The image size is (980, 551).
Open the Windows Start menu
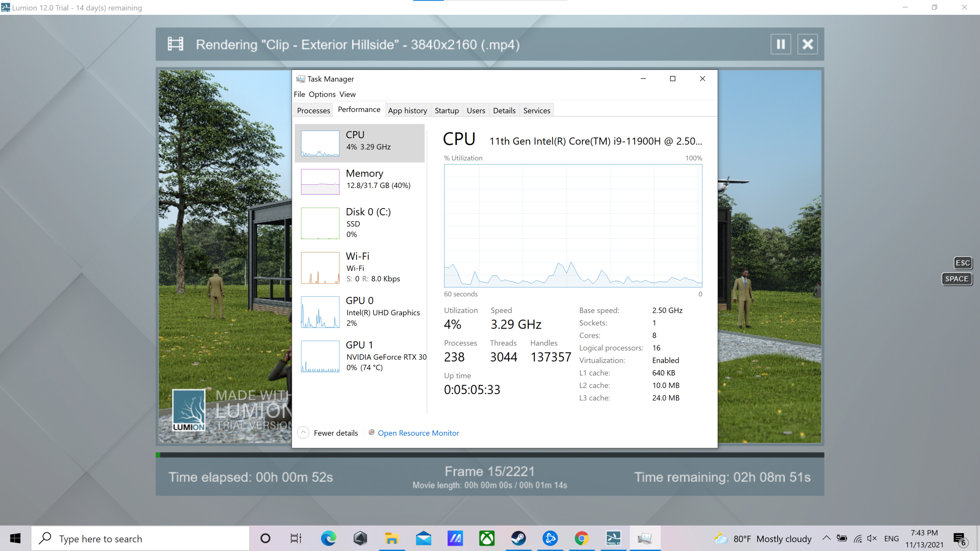pyautogui.click(x=15, y=539)
